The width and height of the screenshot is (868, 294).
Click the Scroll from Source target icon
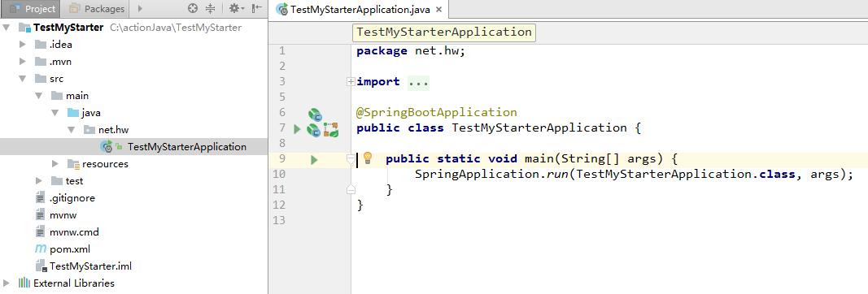point(193,9)
